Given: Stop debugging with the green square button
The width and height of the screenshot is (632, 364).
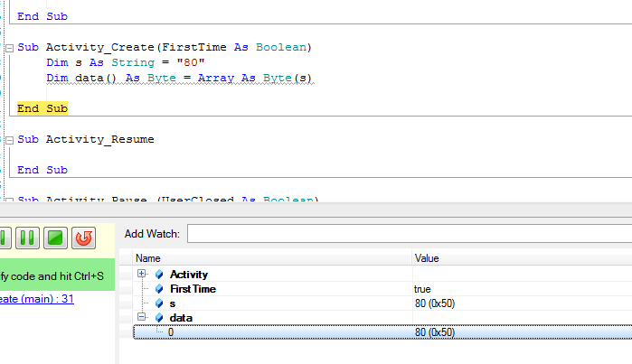Looking at the screenshot, I should [56, 238].
